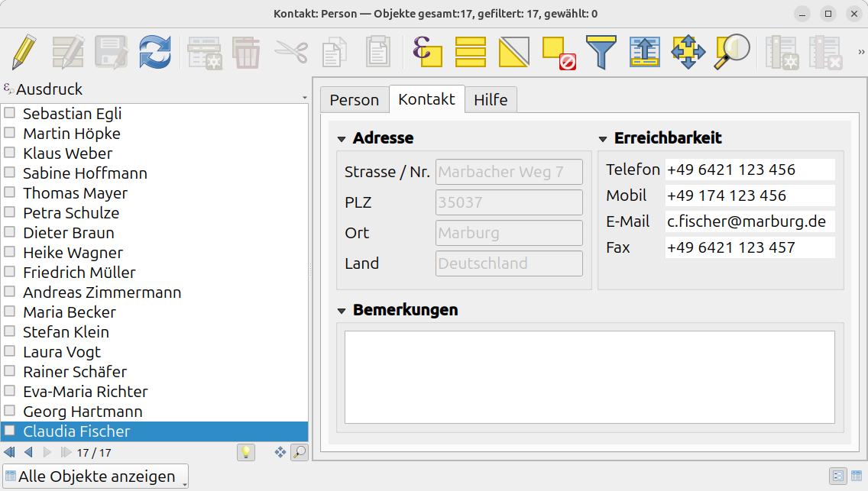Invert the selection with the diagonal icon
The height and width of the screenshot is (491, 868).
tap(513, 53)
